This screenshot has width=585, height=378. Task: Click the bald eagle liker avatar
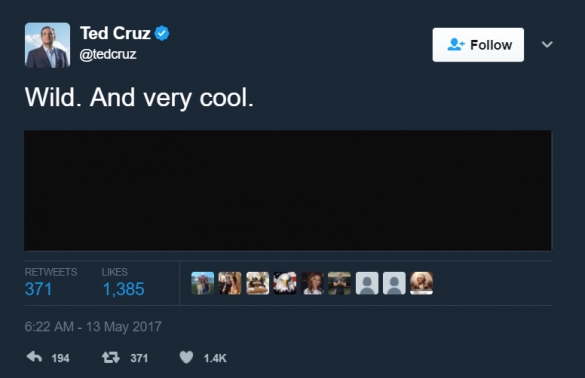click(x=285, y=283)
